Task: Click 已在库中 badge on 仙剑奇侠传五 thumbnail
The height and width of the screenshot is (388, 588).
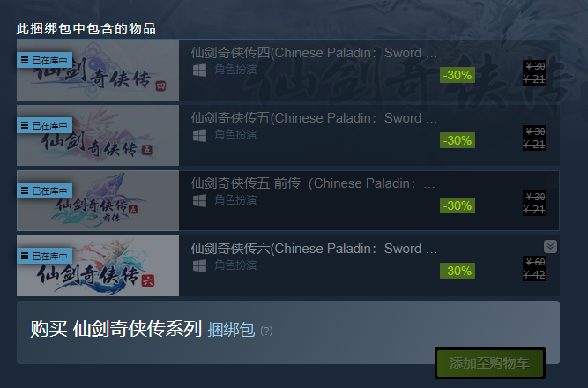Action: pos(44,125)
